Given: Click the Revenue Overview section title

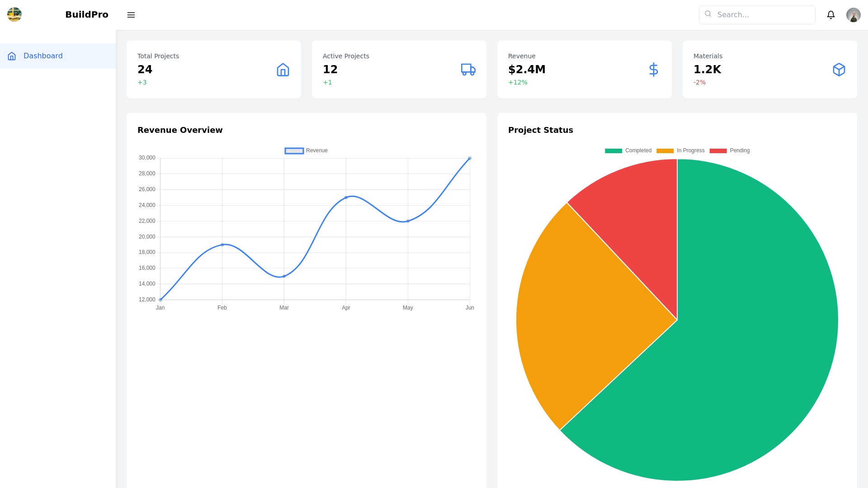Looking at the screenshot, I should point(180,130).
